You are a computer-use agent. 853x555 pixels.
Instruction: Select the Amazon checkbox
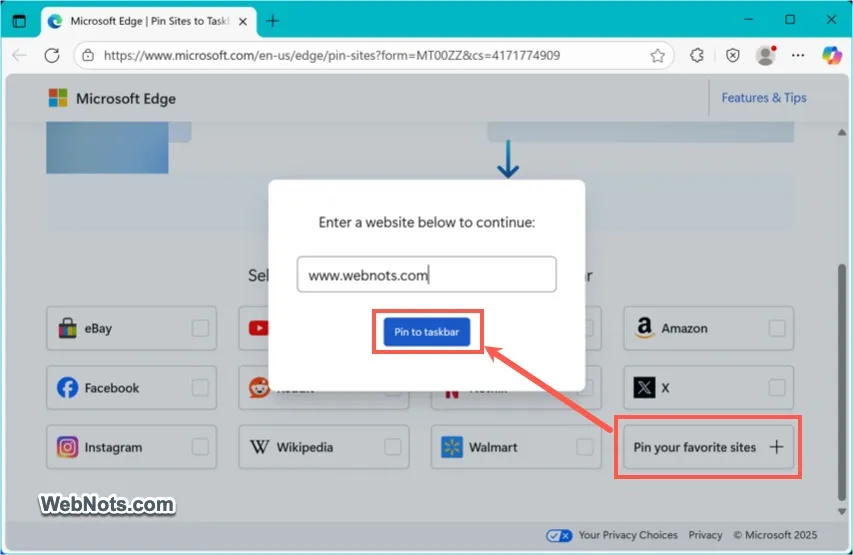click(776, 328)
